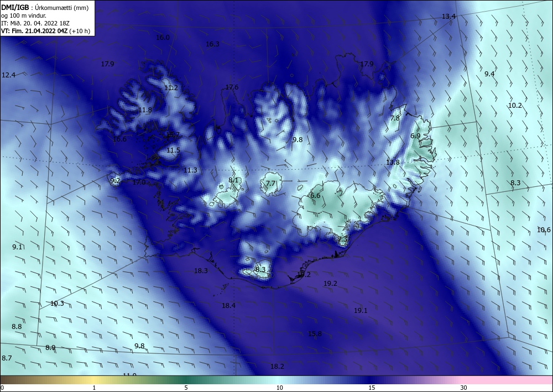
Task: Click the map value 7.8
Action: click(x=395, y=118)
